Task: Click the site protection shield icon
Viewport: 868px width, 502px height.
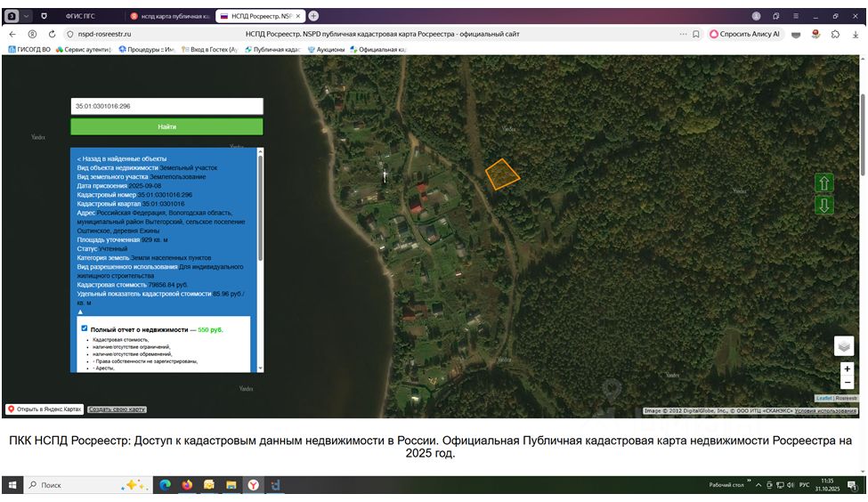Action: (x=69, y=35)
